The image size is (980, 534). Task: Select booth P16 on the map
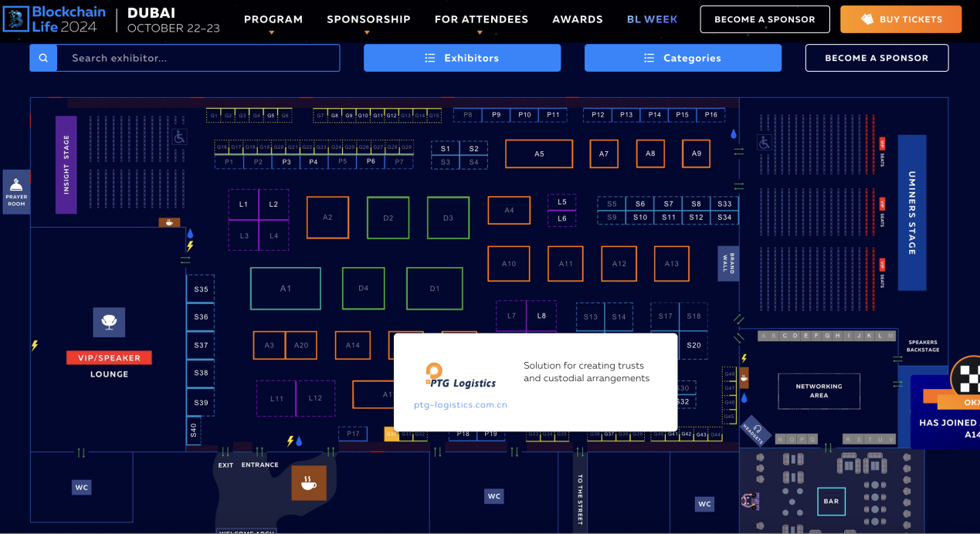click(x=710, y=115)
